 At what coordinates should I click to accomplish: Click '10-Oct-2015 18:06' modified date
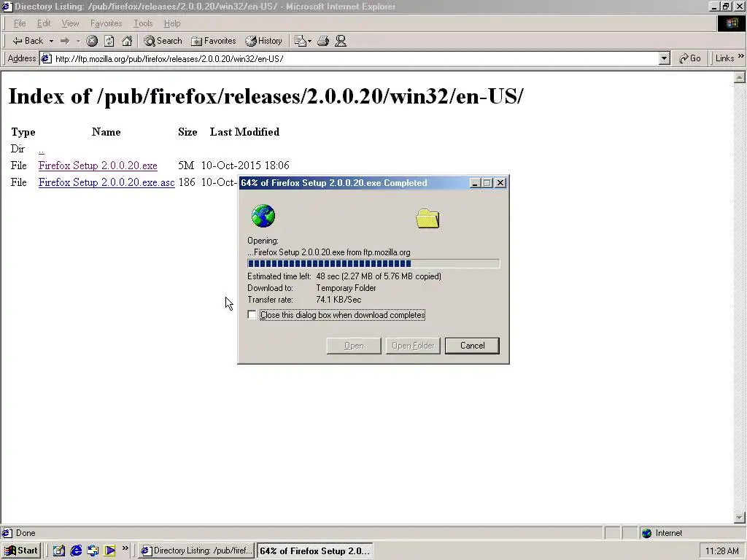coord(245,166)
